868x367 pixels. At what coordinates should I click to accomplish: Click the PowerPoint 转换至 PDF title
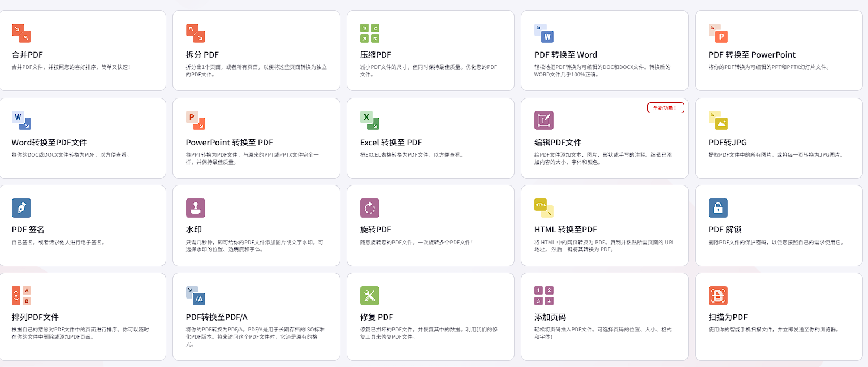[229, 143]
